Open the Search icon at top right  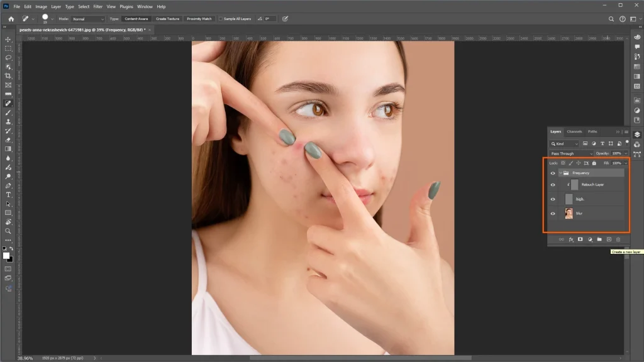pyautogui.click(x=611, y=19)
